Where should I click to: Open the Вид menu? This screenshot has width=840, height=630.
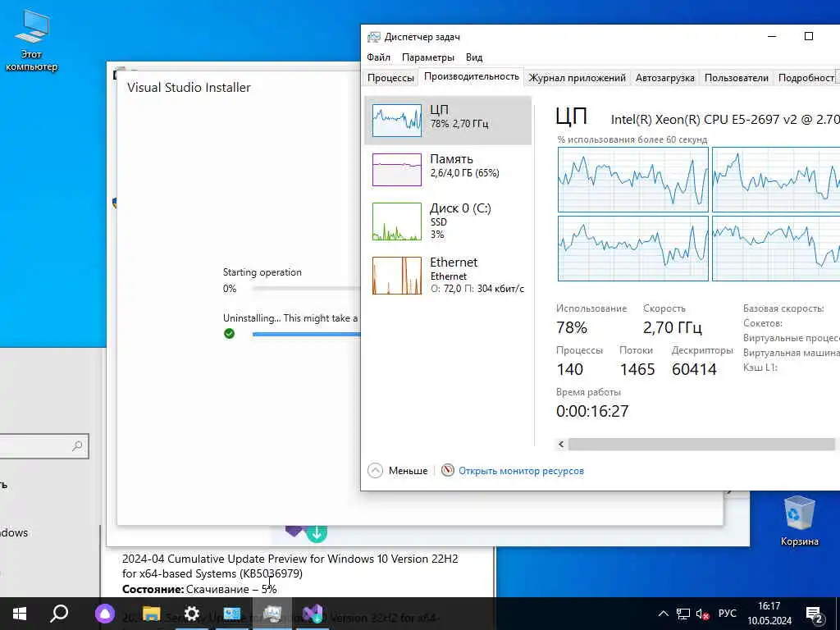click(x=473, y=57)
